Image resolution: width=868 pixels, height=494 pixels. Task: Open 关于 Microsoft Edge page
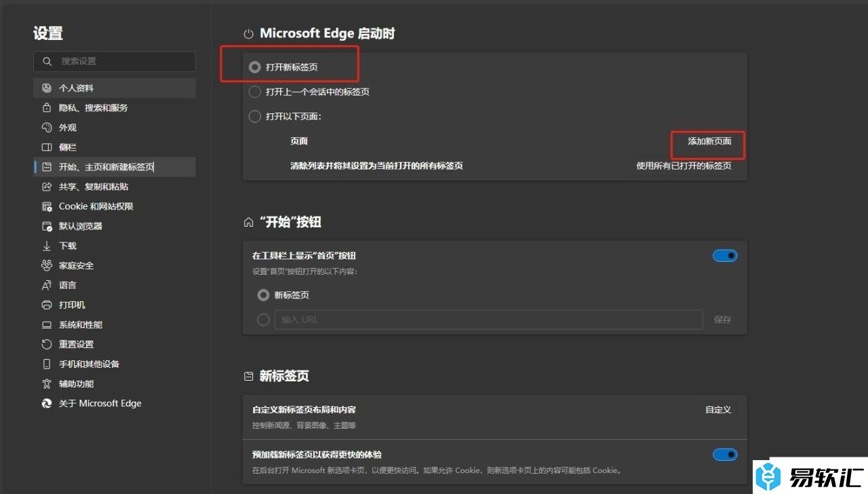115,403
